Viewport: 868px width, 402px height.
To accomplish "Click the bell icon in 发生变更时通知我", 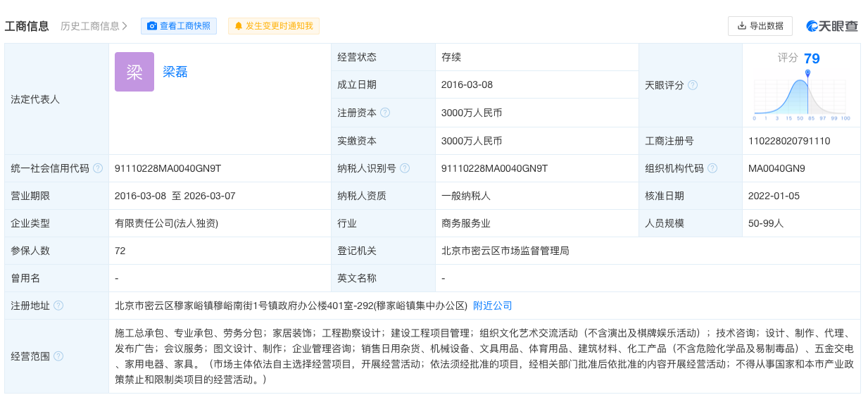I will 239,26.
